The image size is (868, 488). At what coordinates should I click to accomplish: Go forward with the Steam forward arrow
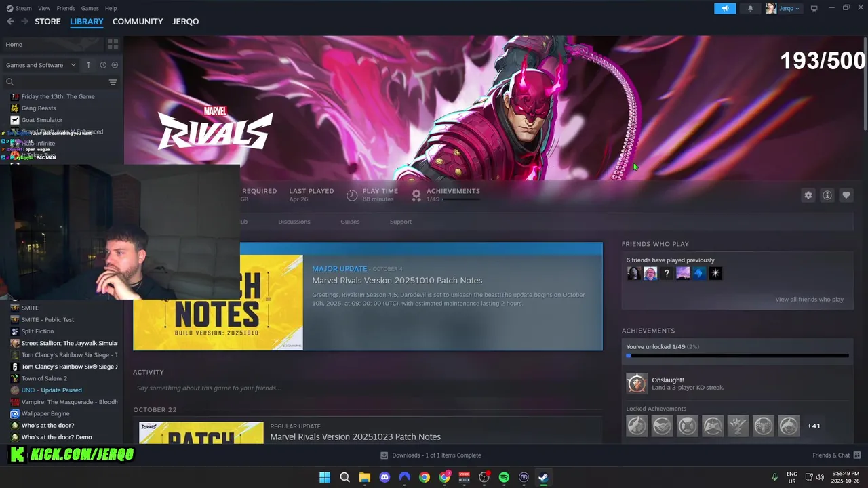(x=24, y=22)
